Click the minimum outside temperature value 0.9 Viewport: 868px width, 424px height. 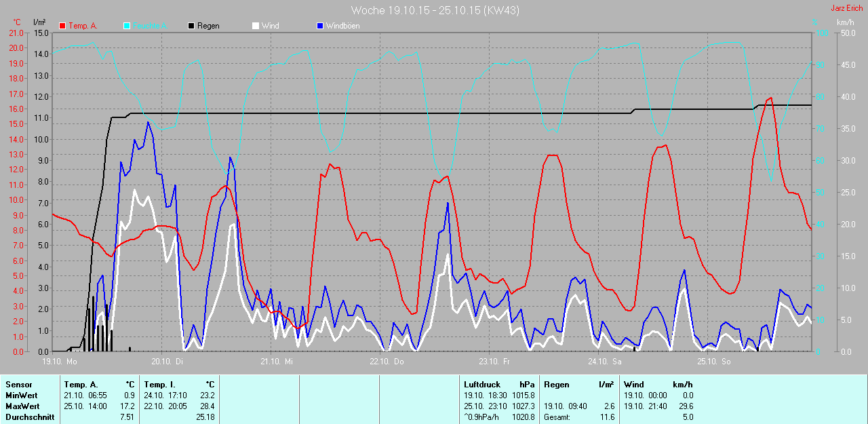coord(130,396)
